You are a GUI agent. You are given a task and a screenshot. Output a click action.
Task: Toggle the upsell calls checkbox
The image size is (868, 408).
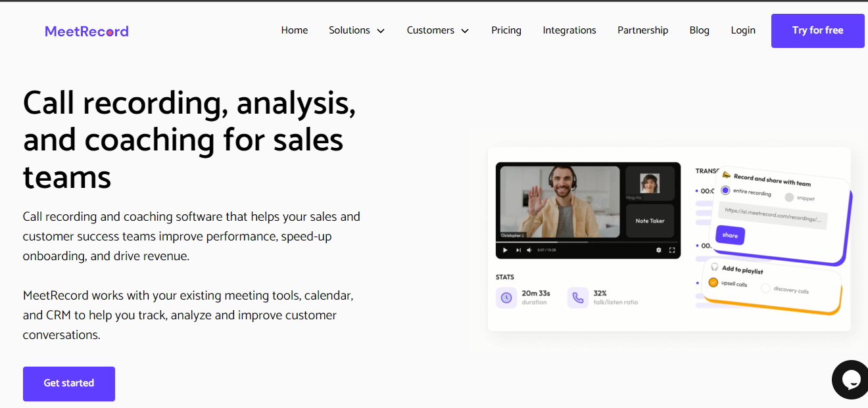pyautogui.click(x=713, y=283)
